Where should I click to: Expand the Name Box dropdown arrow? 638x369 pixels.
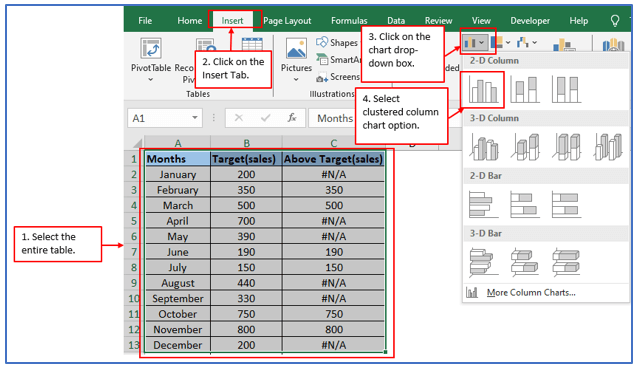(x=195, y=118)
